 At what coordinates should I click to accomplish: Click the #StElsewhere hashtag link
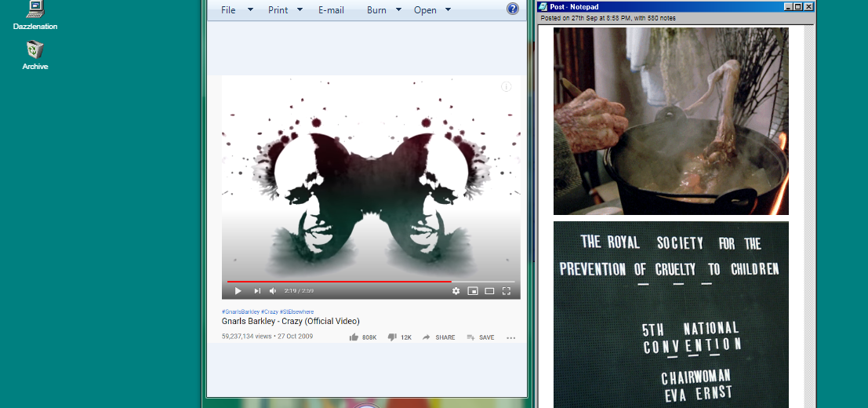pos(296,311)
